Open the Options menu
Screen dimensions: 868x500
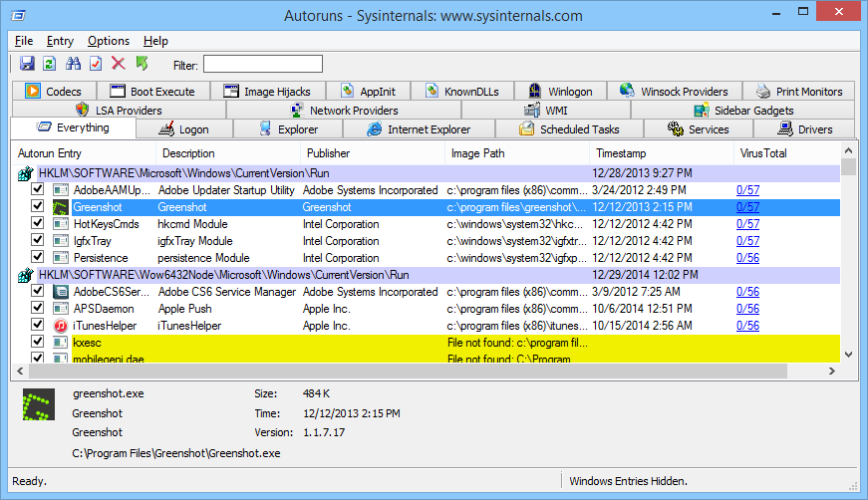tap(109, 41)
